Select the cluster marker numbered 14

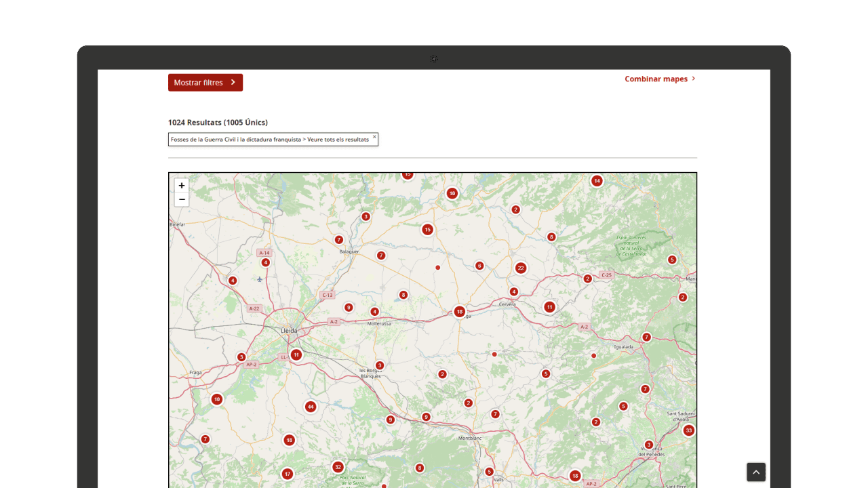coord(597,181)
